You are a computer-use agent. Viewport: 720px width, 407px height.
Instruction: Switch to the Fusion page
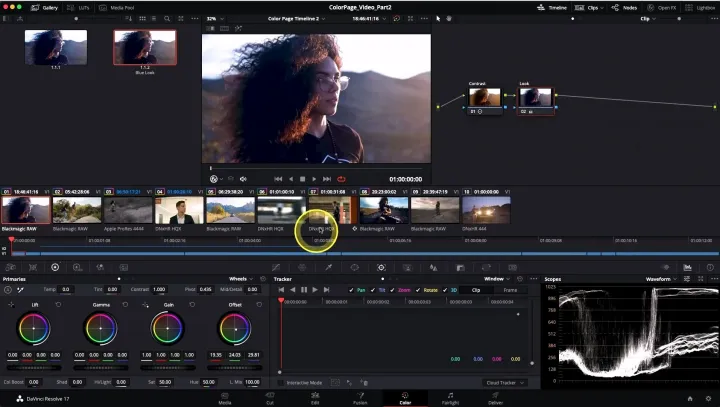coord(360,398)
